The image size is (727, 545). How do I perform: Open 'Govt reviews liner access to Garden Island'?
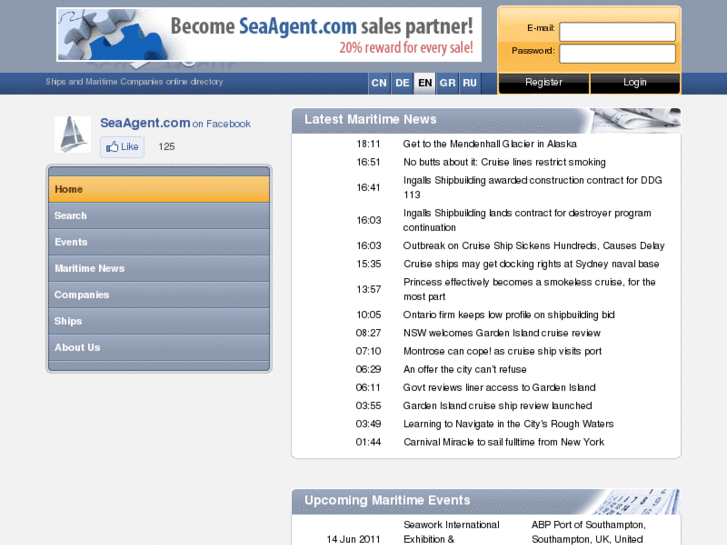(499, 387)
